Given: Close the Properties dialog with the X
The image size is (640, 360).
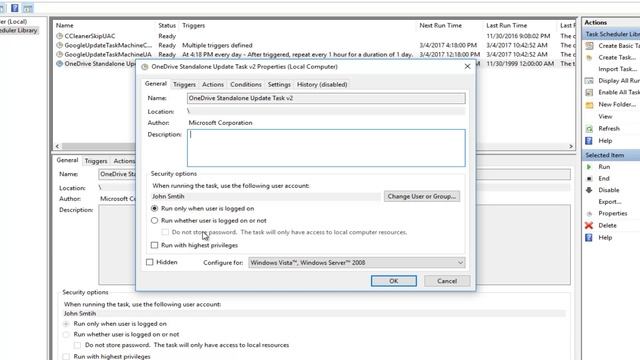Looking at the screenshot, I should pos(467,67).
